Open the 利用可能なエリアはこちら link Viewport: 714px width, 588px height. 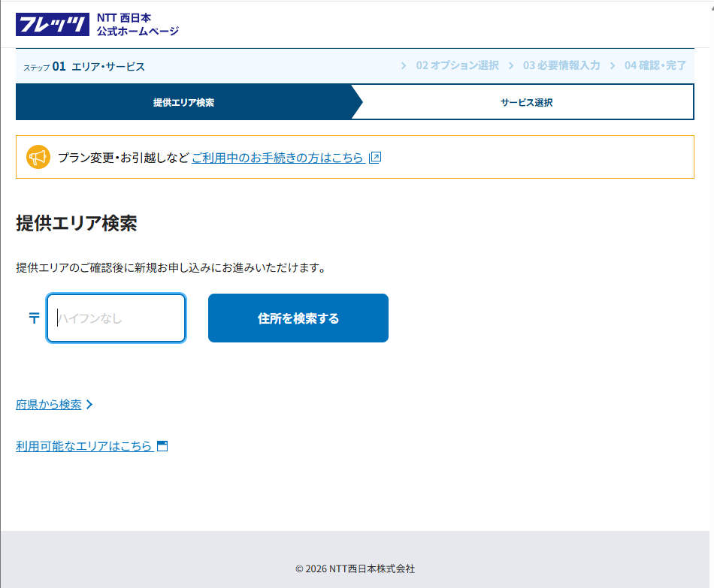point(83,446)
